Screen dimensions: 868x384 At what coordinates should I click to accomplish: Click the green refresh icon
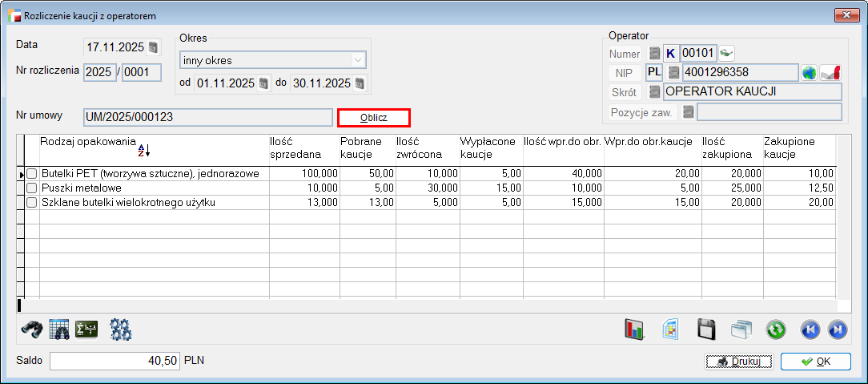[x=775, y=329]
